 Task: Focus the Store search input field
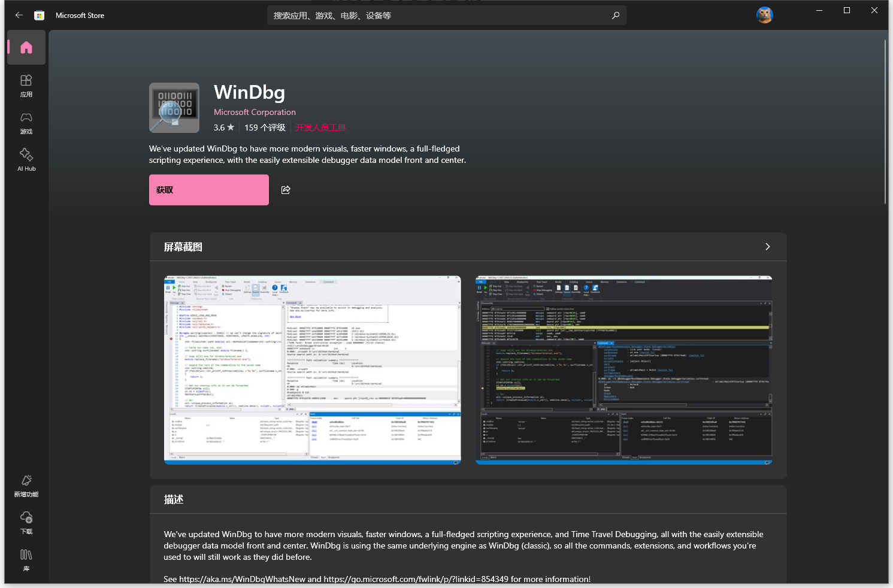[x=437, y=16]
